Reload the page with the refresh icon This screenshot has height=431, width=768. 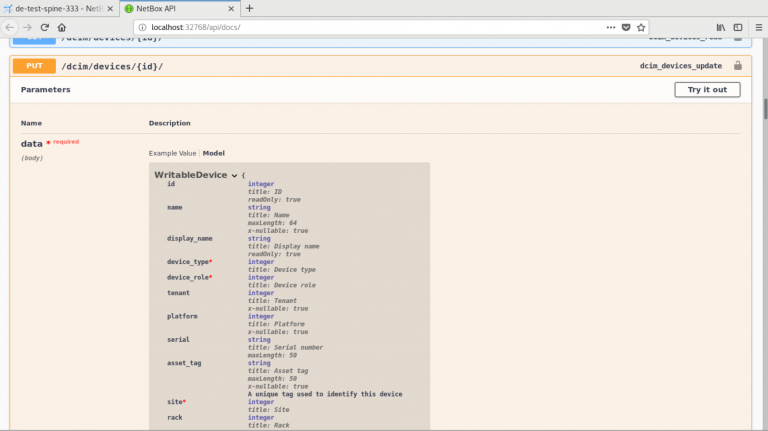point(45,27)
